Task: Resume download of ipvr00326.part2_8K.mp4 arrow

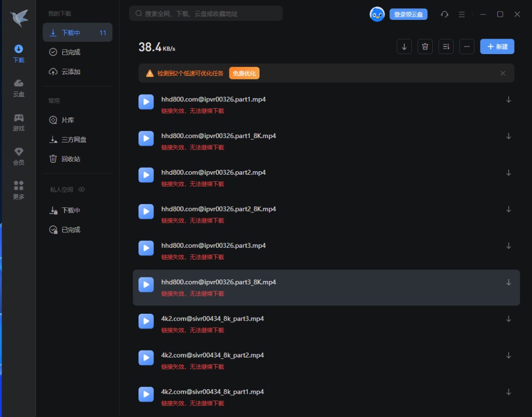Action: point(509,209)
